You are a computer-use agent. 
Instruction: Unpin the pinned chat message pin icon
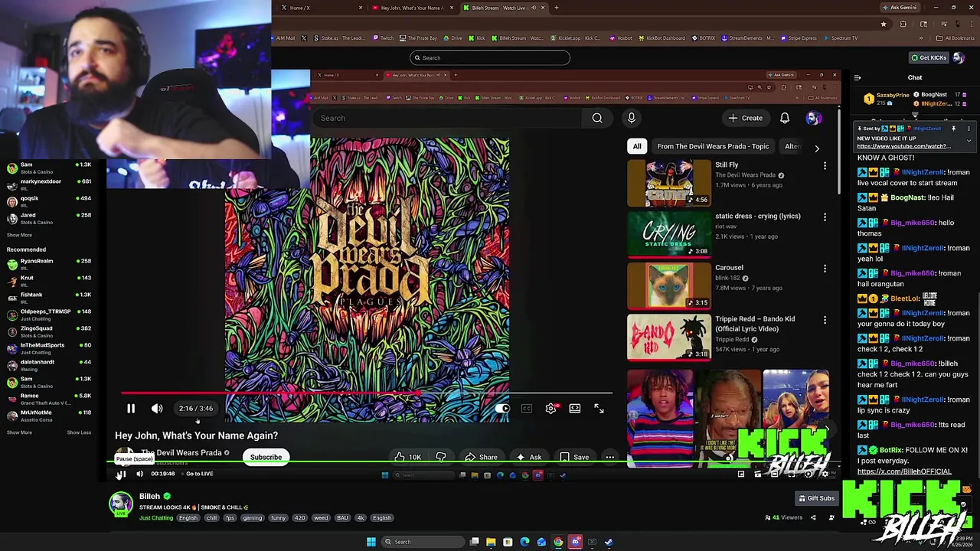pyautogui.click(x=953, y=129)
